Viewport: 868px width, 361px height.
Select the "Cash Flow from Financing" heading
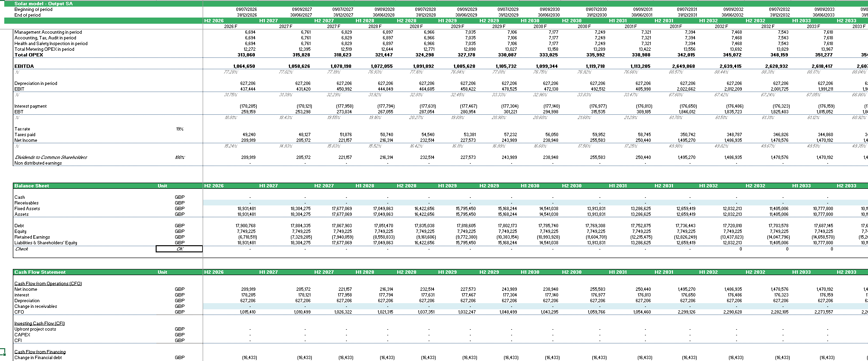(40, 352)
